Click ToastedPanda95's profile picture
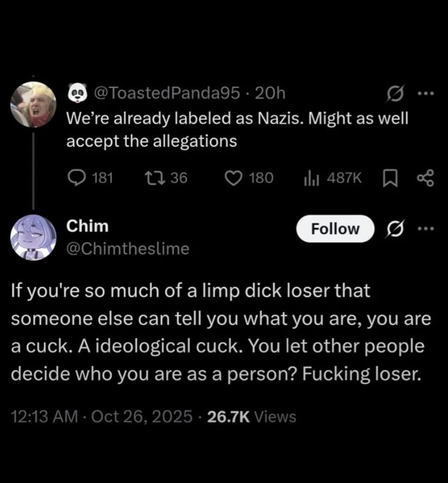The width and height of the screenshot is (448, 483). tap(33, 104)
